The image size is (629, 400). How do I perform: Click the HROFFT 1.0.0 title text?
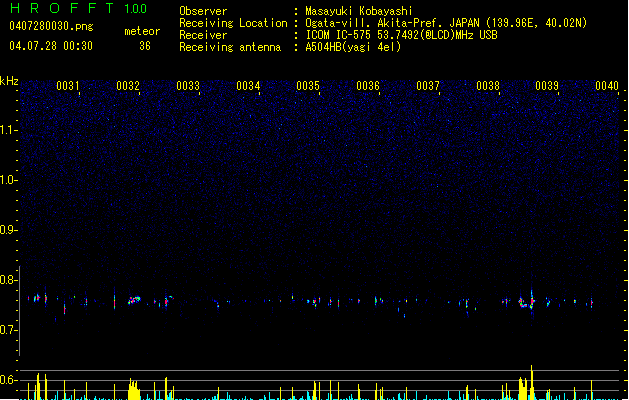pos(78,8)
